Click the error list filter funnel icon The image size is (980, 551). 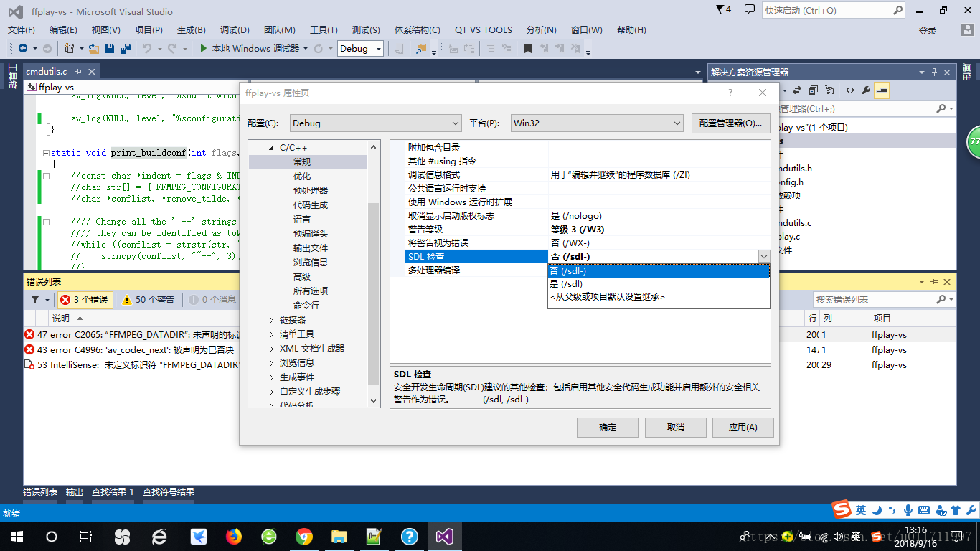coord(35,300)
